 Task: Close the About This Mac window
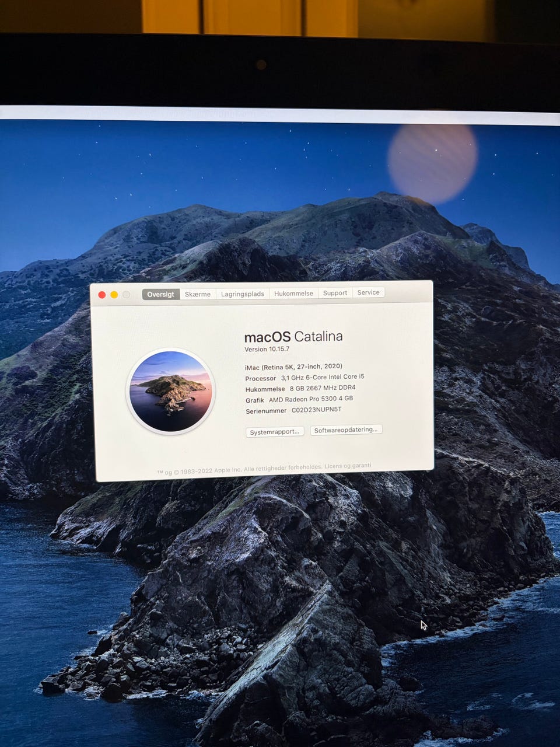[102, 295]
